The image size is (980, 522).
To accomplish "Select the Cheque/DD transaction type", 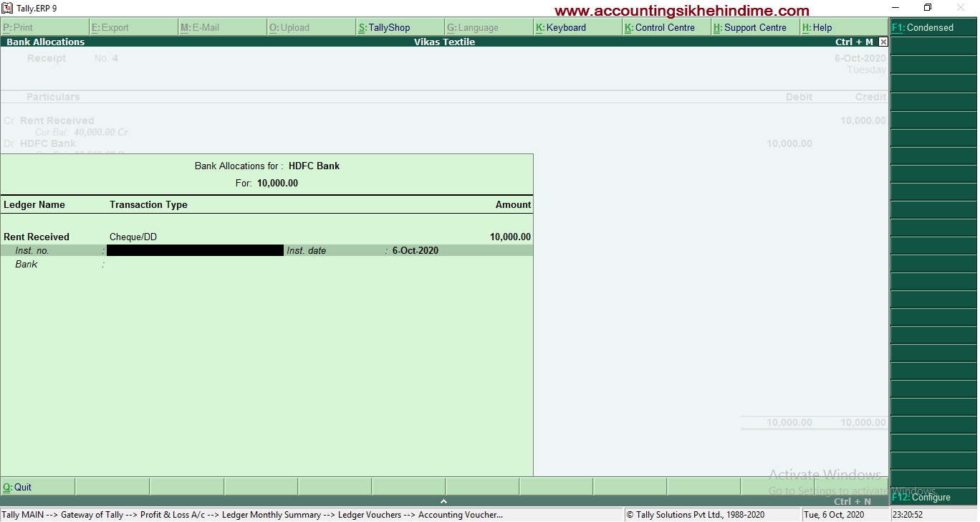I will (x=133, y=237).
